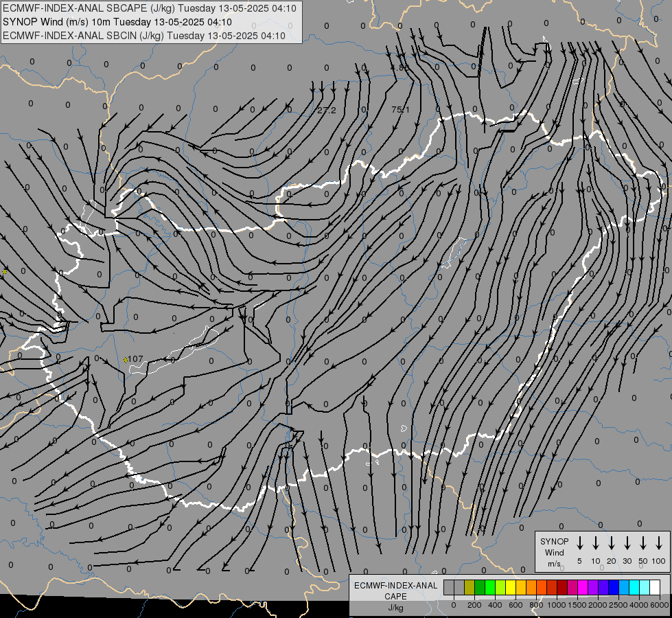Screen dimensions: 672x618
Task: Click the 1000 tick label in CAPE legend
Action: point(557,605)
